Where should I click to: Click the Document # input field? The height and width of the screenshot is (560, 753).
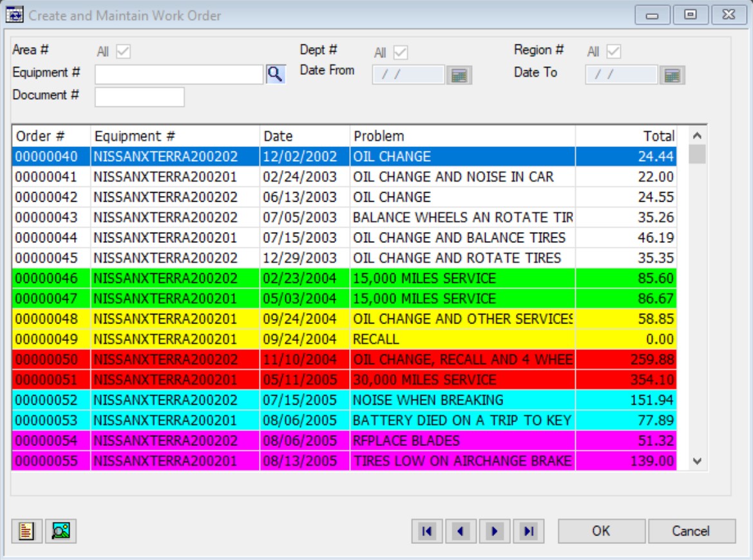pyautogui.click(x=139, y=97)
